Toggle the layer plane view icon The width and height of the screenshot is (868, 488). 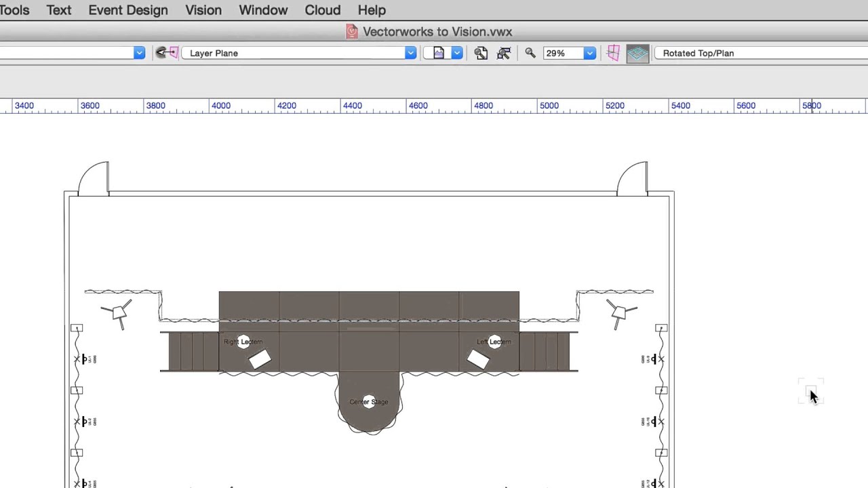coord(637,53)
